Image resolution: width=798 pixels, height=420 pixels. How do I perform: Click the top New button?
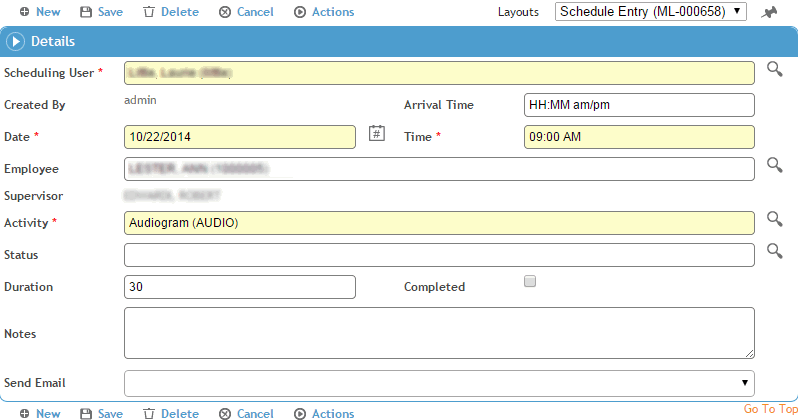click(x=39, y=12)
